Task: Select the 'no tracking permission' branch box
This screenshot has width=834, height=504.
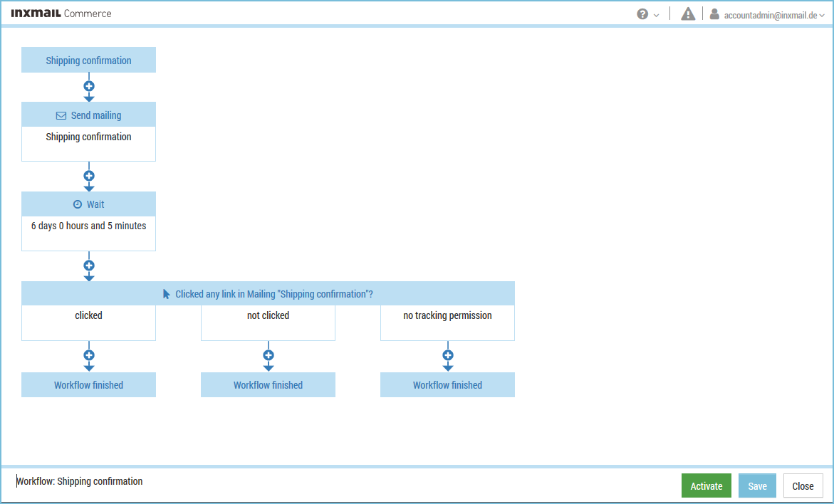Action: tap(448, 322)
